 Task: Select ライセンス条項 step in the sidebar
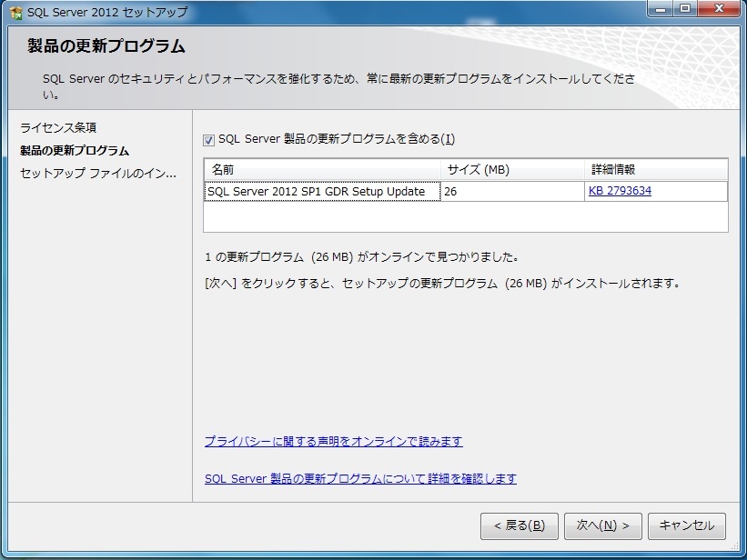pos(58,127)
